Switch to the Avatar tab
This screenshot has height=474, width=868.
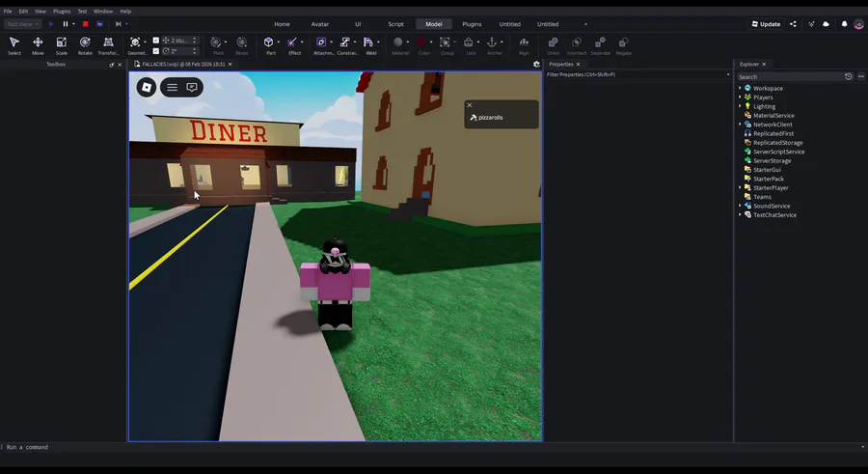[320, 24]
